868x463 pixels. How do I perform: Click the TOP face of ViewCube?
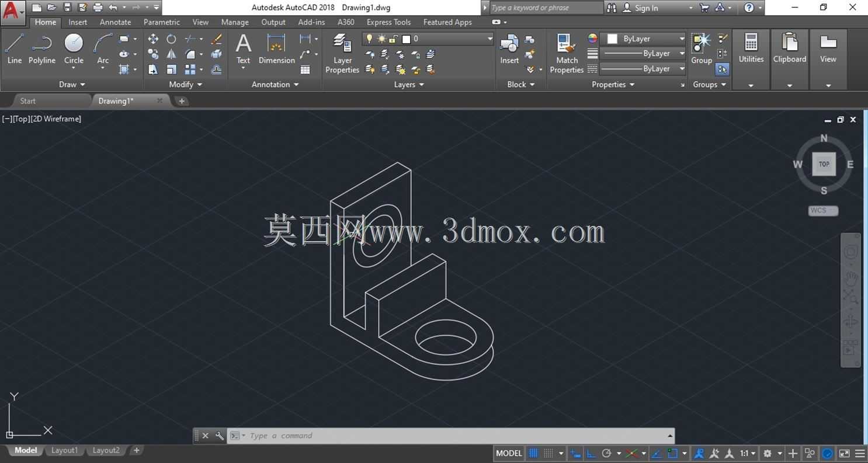pos(824,164)
